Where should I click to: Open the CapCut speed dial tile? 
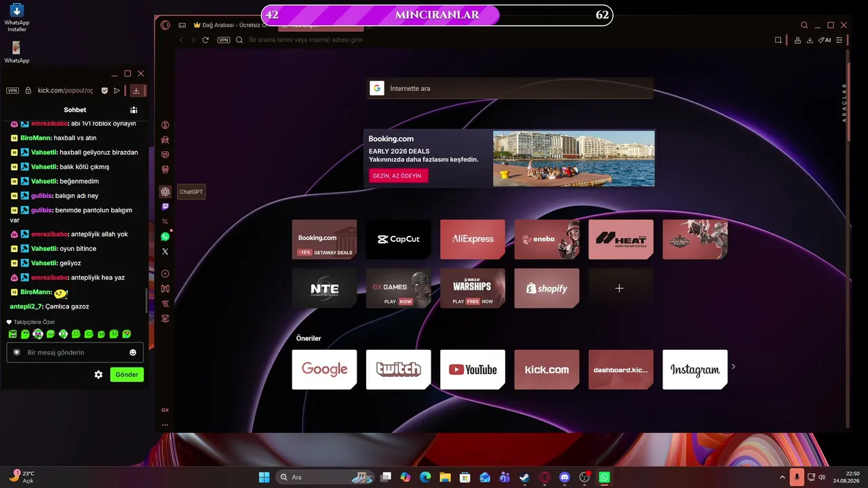(399, 239)
